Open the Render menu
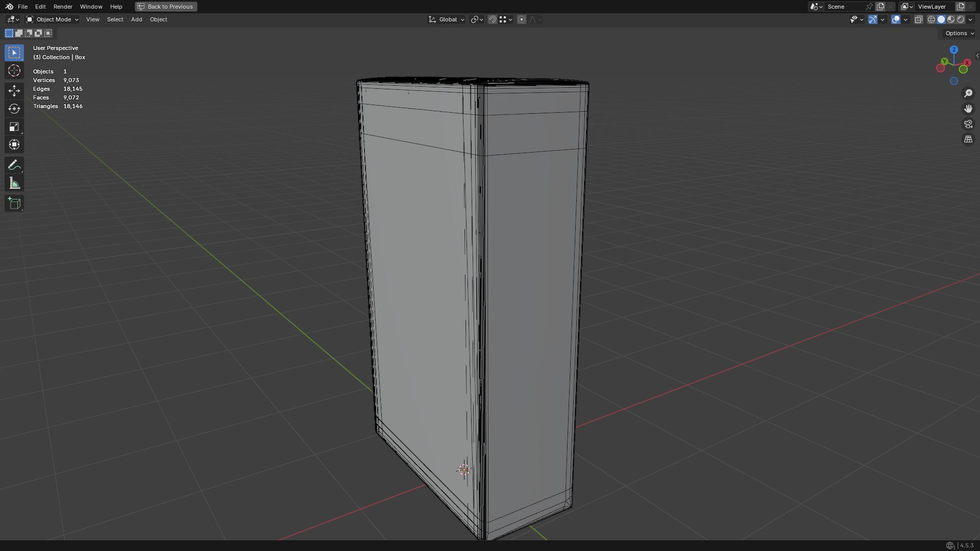 click(63, 7)
